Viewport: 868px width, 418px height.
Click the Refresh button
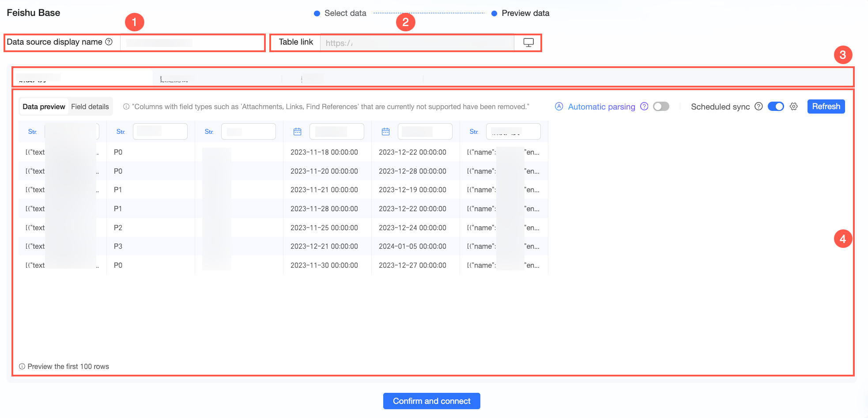click(826, 106)
